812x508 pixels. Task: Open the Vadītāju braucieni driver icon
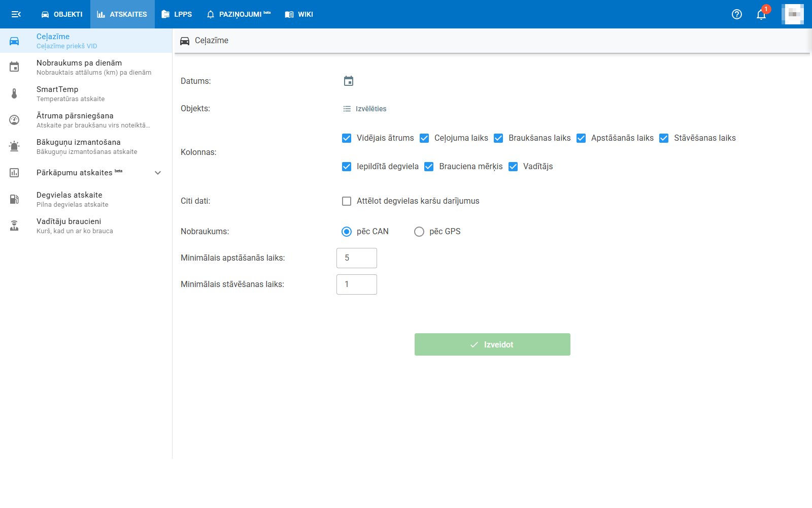[x=14, y=226]
